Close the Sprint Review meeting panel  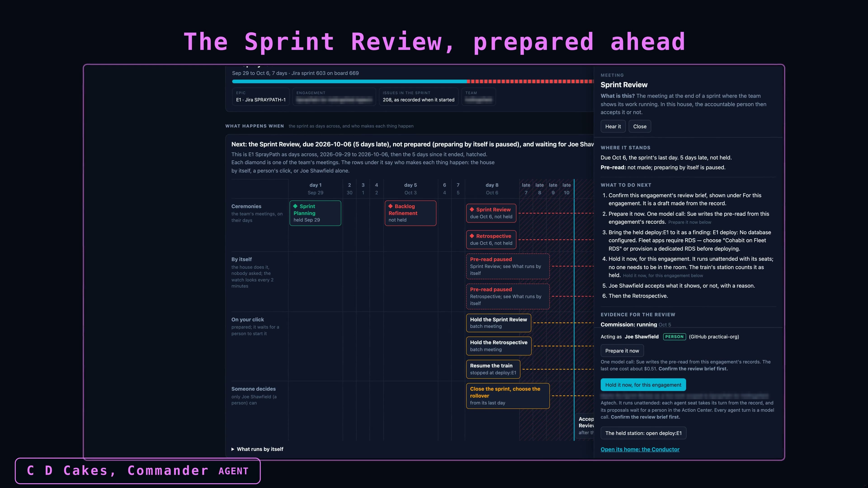639,126
